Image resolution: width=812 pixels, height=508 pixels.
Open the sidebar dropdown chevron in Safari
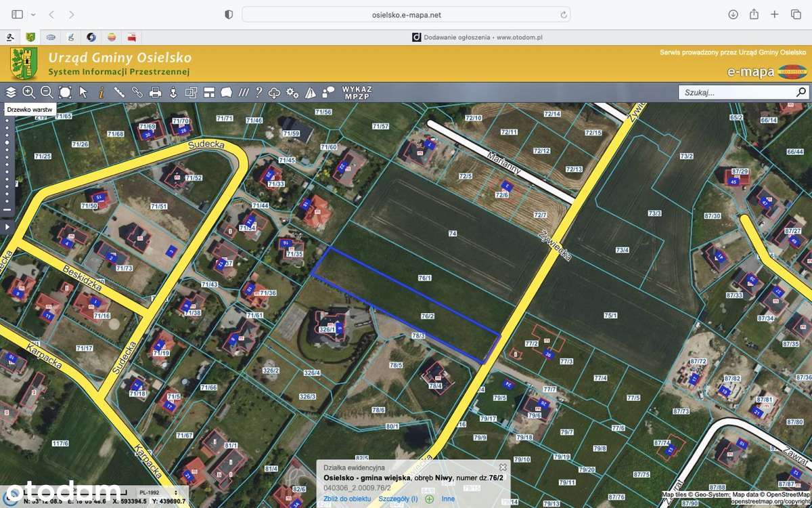click(x=32, y=14)
